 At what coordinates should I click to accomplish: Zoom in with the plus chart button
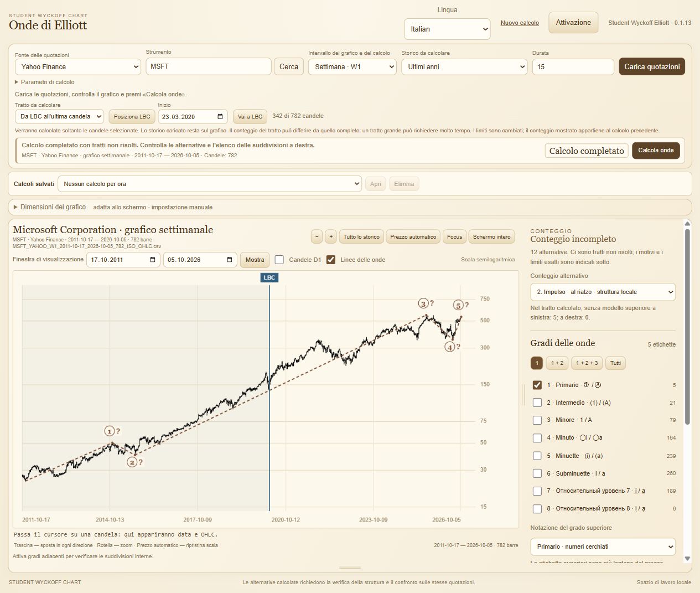331,236
